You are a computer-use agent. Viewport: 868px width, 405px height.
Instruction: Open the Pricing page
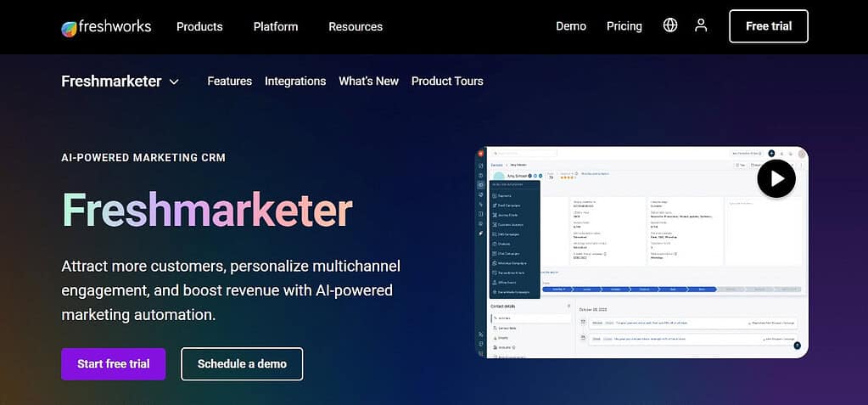pos(624,26)
